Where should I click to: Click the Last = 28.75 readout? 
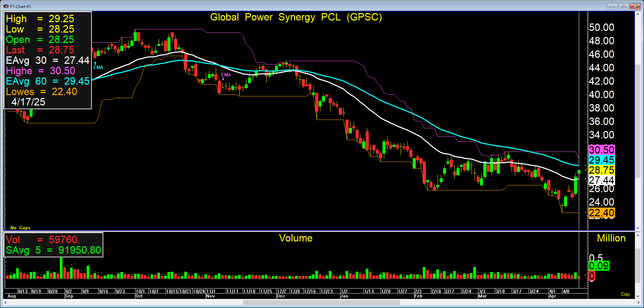[40, 50]
